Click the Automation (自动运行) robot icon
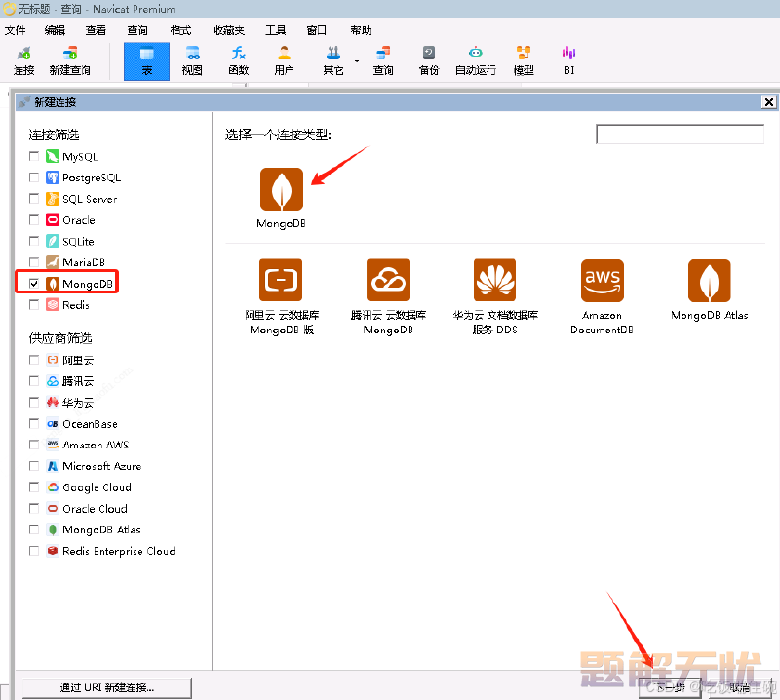The height and width of the screenshot is (700, 780). click(476, 60)
